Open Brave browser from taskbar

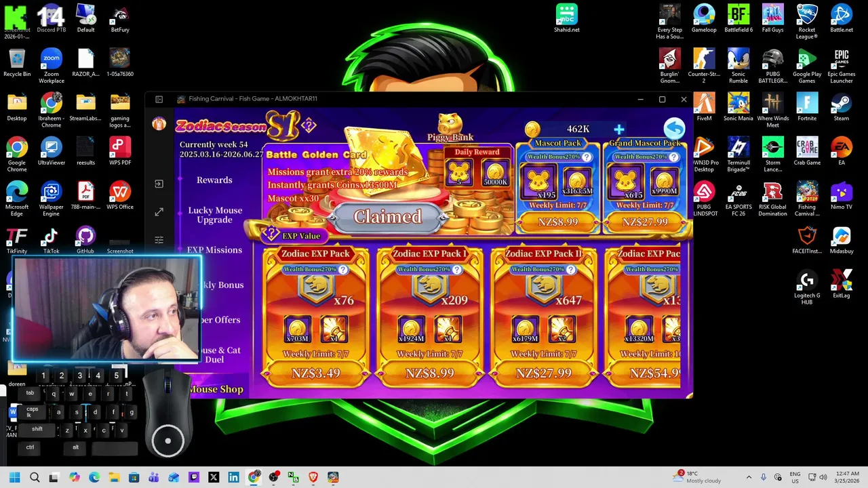point(313,477)
